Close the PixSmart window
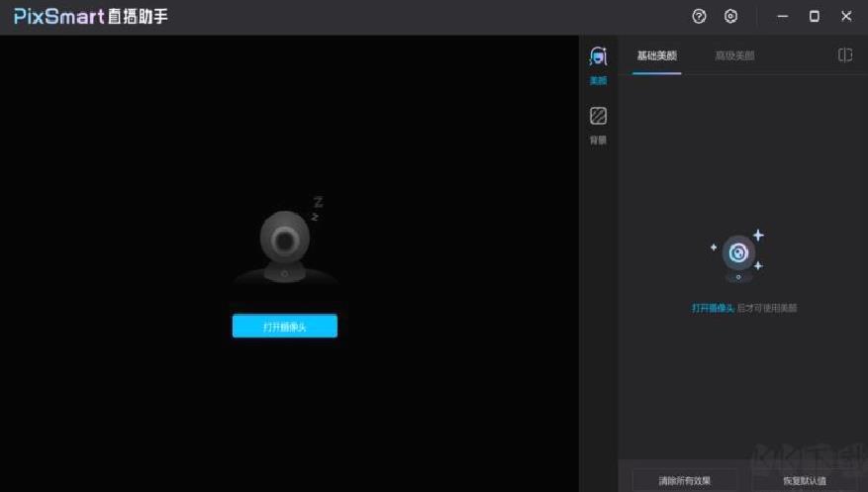The height and width of the screenshot is (492, 868). pos(846,17)
